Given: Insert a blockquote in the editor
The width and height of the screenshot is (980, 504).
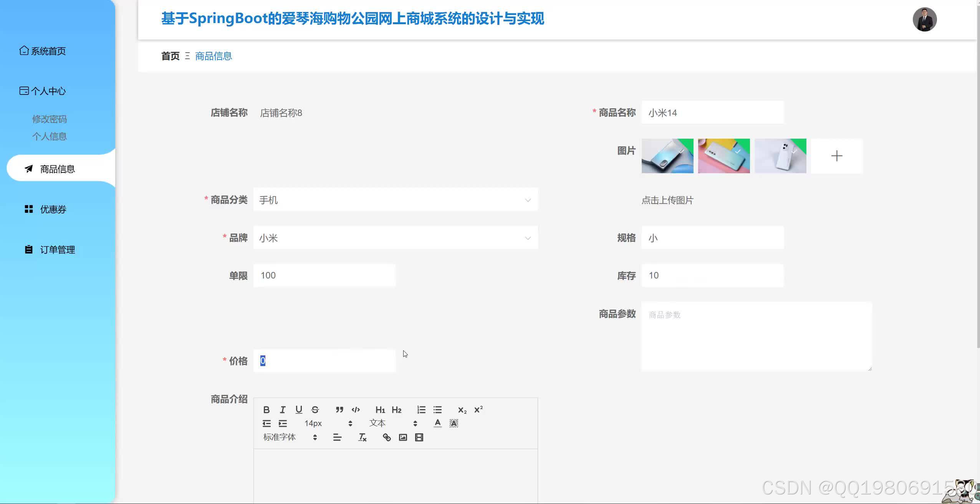Looking at the screenshot, I should (339, 409).
